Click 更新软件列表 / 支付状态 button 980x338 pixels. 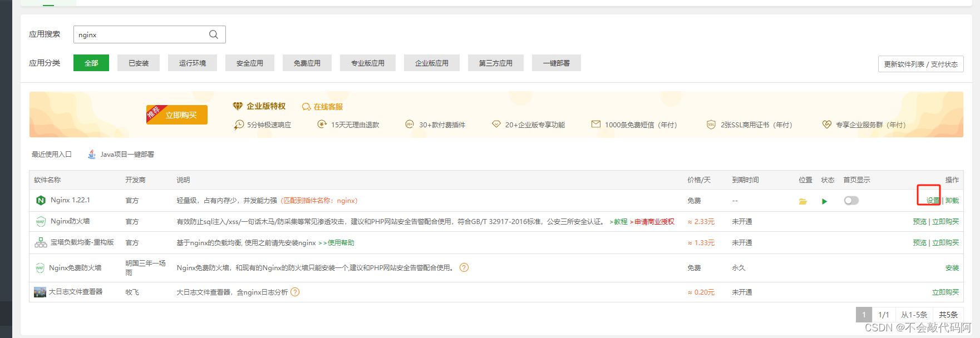[921, 64]
